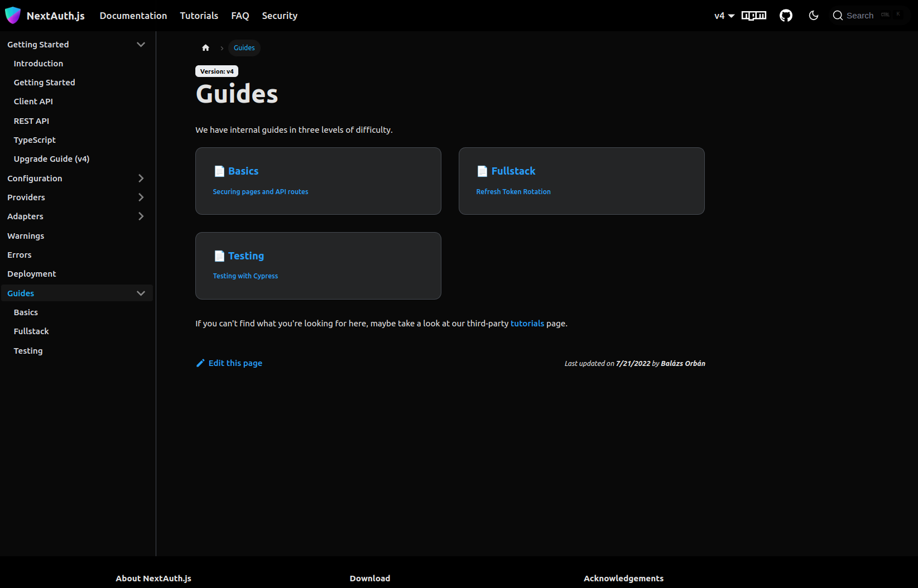Viewport: 918px width, 588px height.
Task: Click the Fullstack card document icon
Action: [x=482, y=171]
